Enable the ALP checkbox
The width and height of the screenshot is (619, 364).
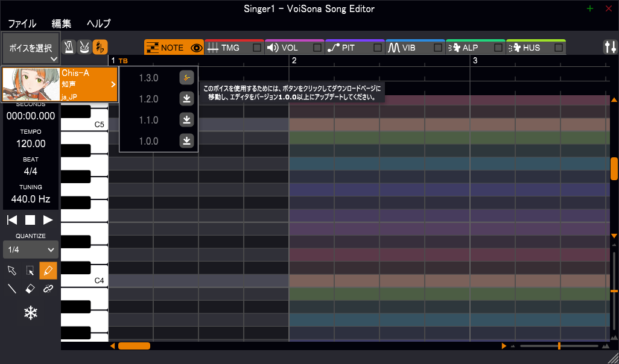[x=498, y=48]
